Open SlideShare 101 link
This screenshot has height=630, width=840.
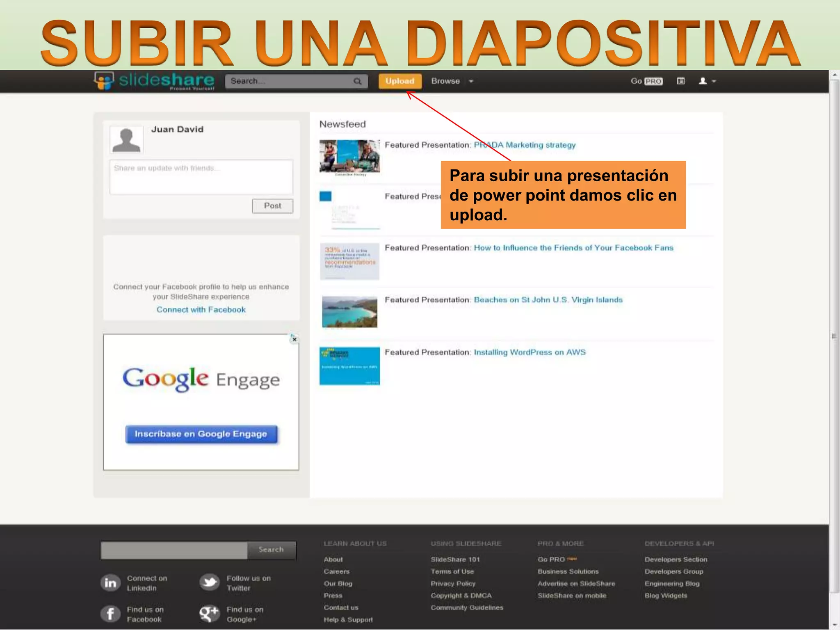click(x=455, y=559)
